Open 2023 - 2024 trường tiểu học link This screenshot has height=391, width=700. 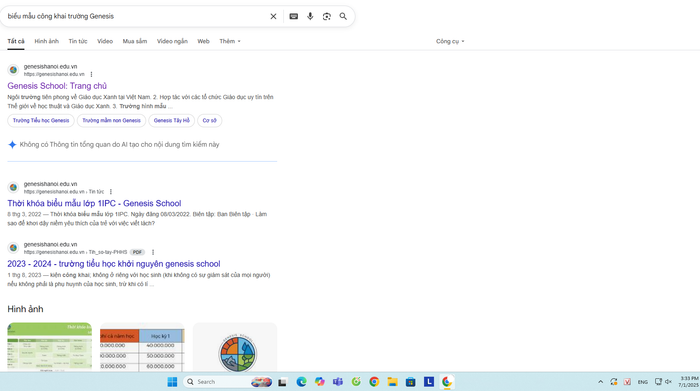(114, 264)
